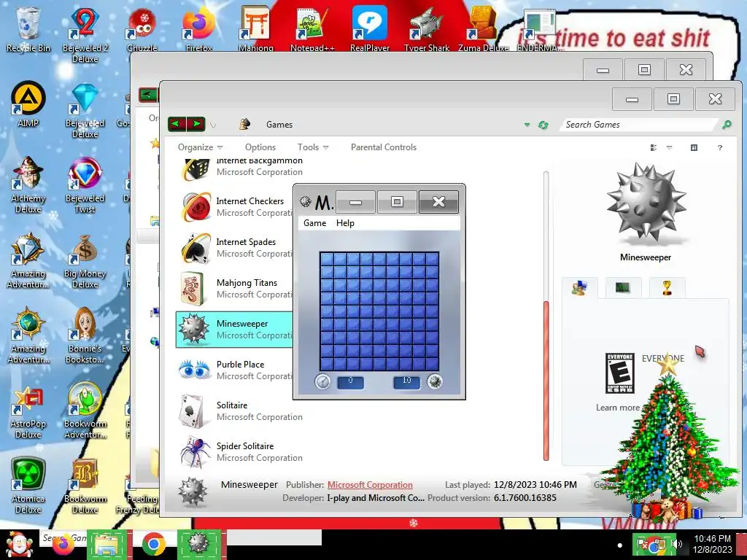Click the Search Games input field
This screenshot has width=747, height=560.
tap(638, 124)
